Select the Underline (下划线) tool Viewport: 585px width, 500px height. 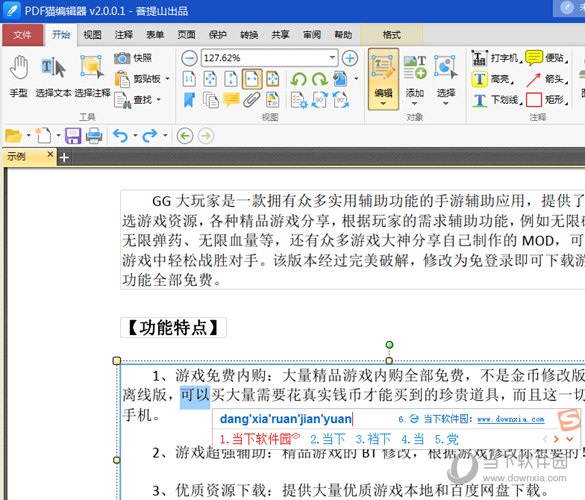[x=496, y=100]
